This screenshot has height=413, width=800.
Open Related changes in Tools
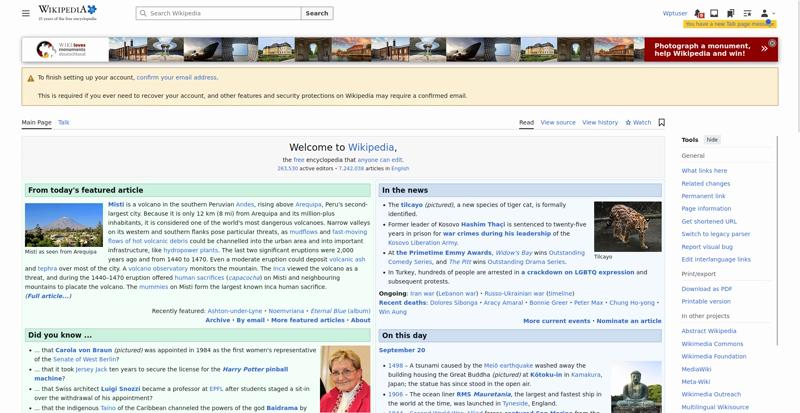pyautogui.click(x=706, y=183)
